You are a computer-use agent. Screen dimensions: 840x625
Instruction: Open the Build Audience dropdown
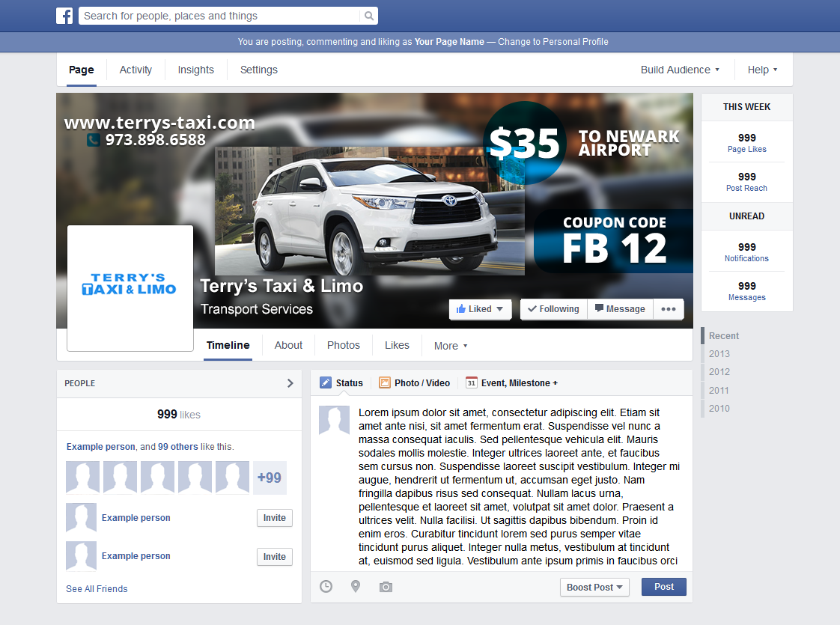(678, 70)
